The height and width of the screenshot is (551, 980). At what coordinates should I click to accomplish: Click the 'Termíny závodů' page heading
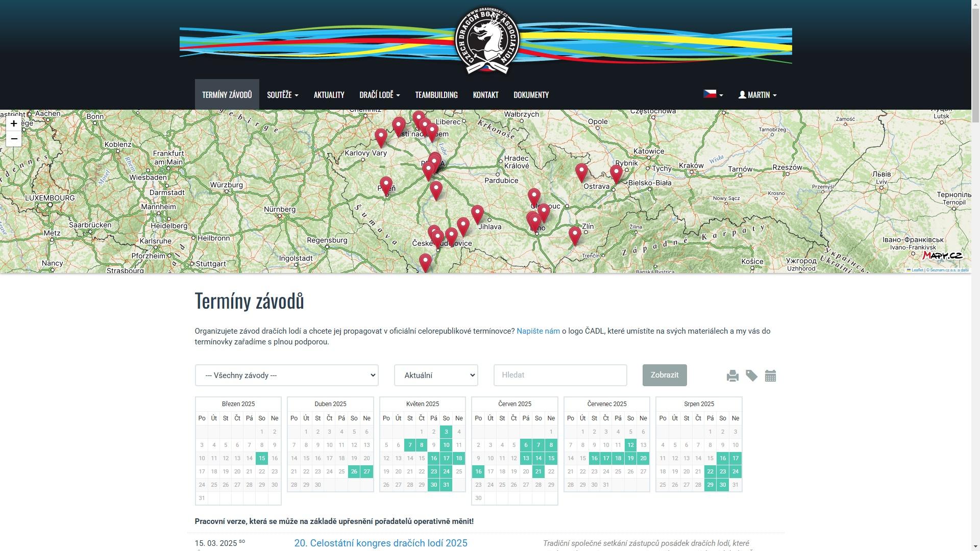pos(249,301)
